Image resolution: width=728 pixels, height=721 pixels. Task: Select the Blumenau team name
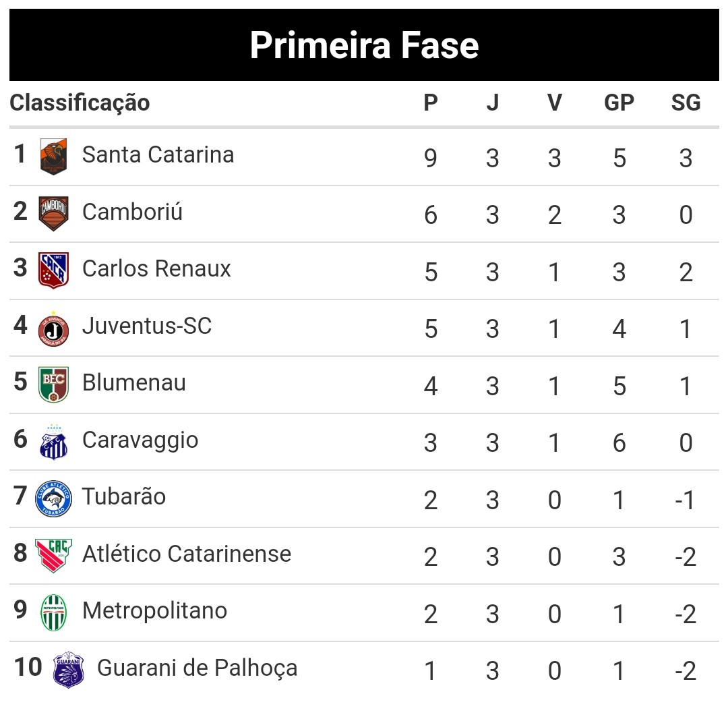click(133, 382)
